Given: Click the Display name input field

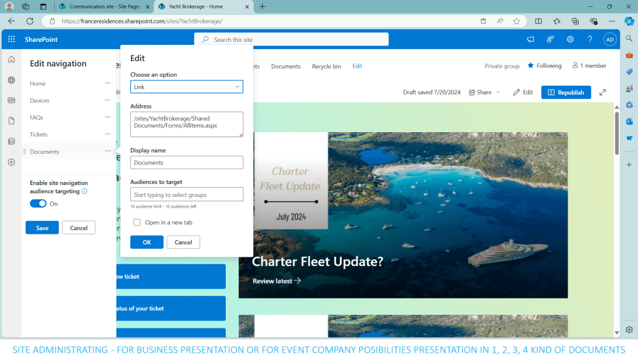Looking at the screenshot, I should 186,163.
